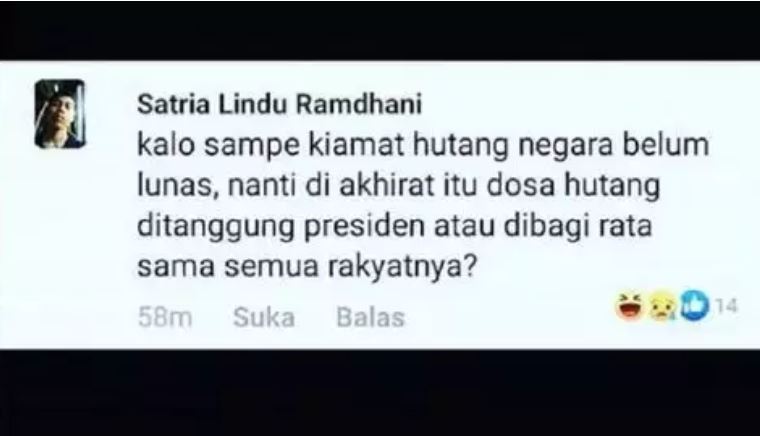
Task: Click the word kalo starting the comment
Action: tap(166, 145)
